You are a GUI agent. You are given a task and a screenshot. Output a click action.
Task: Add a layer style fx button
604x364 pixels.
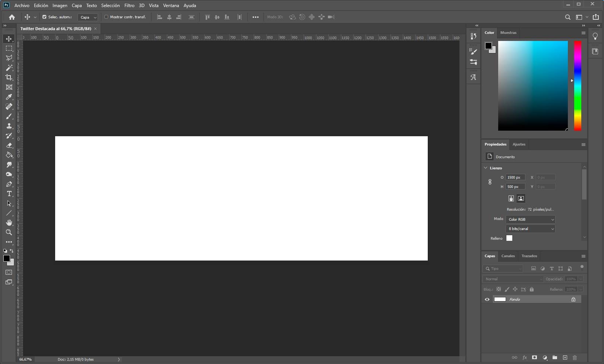pyautogui.click(x=525, y=358)
